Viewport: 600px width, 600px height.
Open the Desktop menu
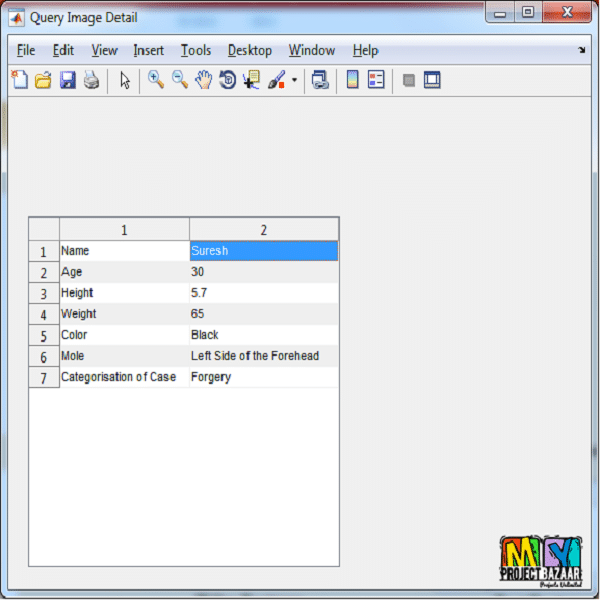(x=250, y=50)
